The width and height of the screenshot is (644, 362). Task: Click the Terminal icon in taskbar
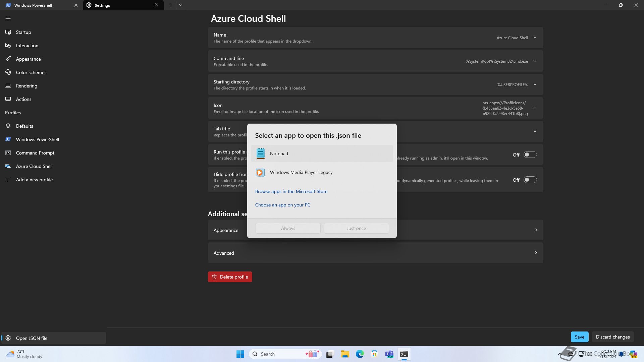coord(404,354)
